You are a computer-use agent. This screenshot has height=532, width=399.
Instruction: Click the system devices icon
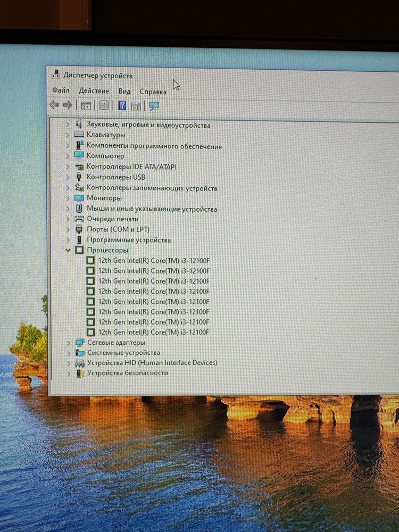pos(80,353)
